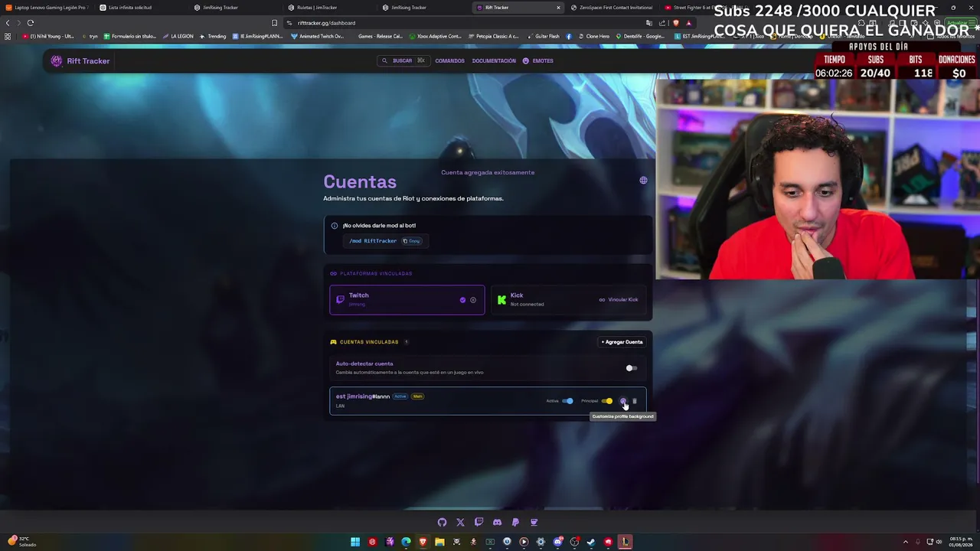980x551 pixels.
Task: Open Microsoft Edge from the taskbar
Action: (406, 542)
